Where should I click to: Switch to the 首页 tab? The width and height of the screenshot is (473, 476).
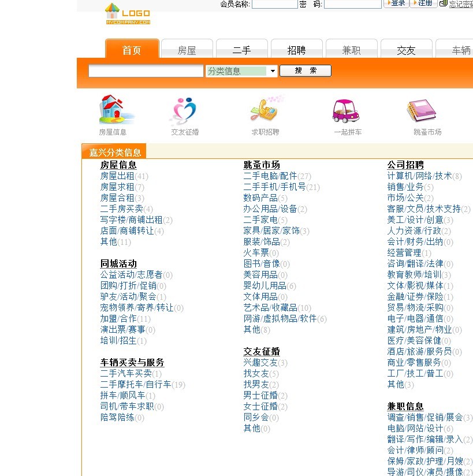132,49
